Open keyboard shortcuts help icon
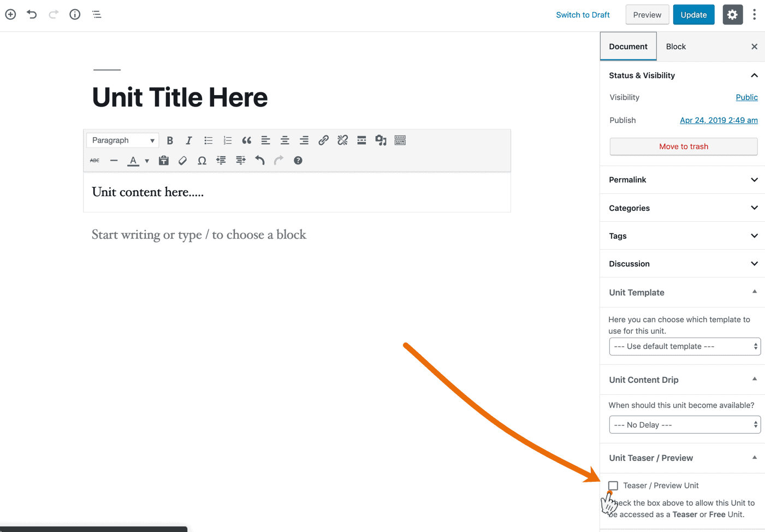This screenshot has height=532, width=765. 298,161
